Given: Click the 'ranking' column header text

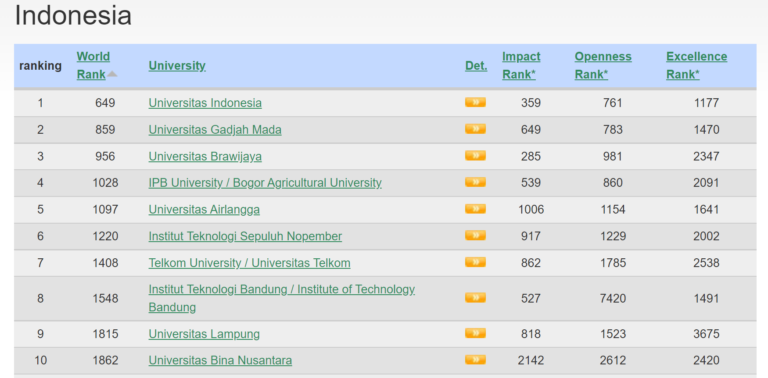Looking at the screenshot, I should click(41, 66).
